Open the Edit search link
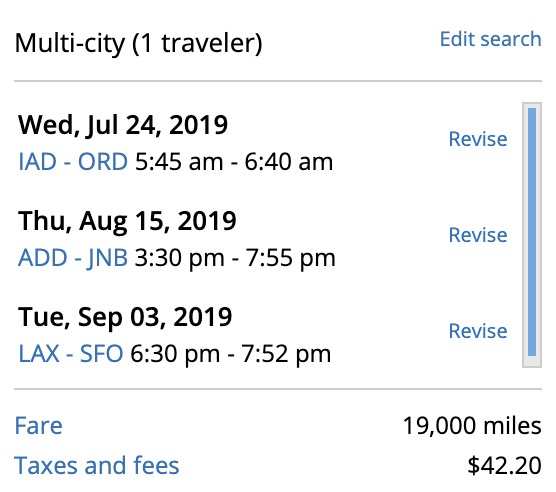 (490, 39)
